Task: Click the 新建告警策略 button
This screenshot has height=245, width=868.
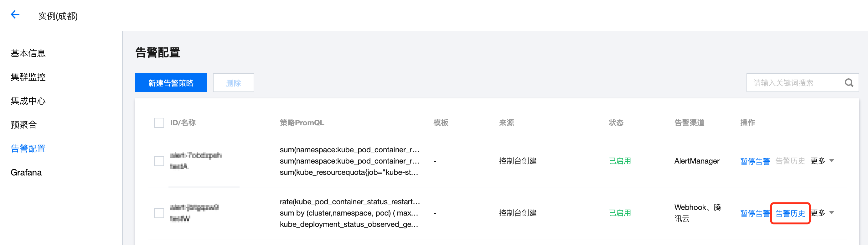Action: [x=171, y=83]
